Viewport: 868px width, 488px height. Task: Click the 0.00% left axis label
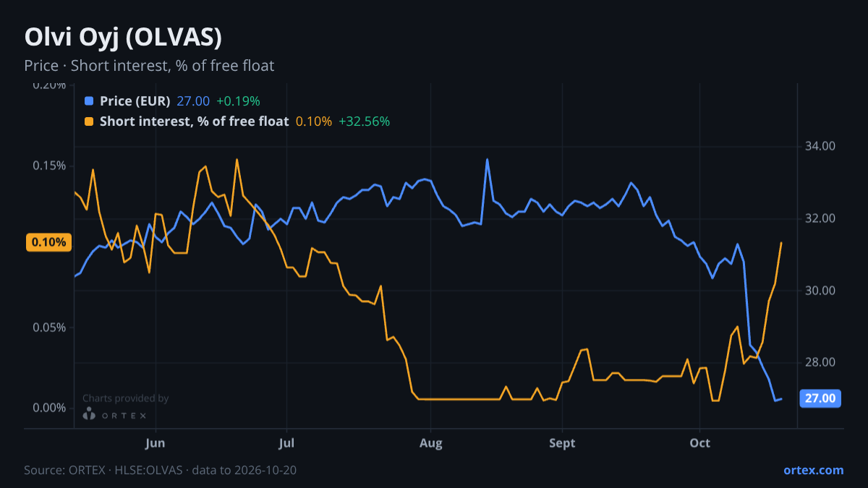point(49,408)
